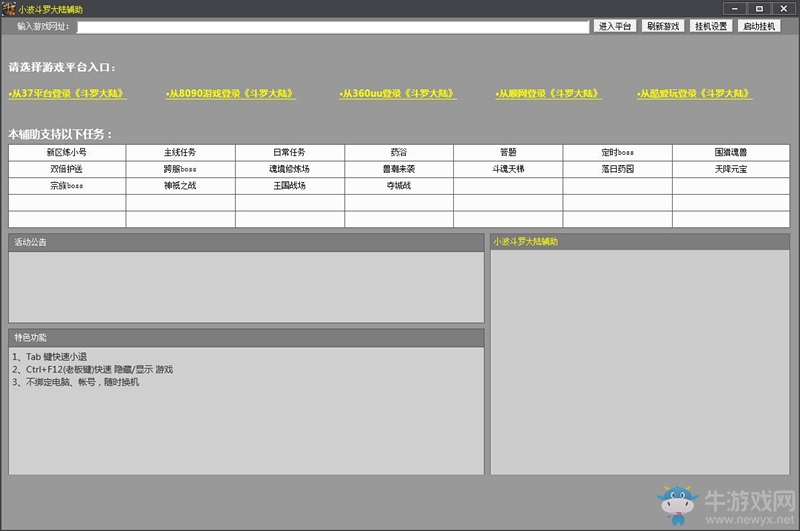800x531 pixels.
Task: Open the 从37平台登录《斗罗大陆》 link
Action: [x=67, y=93]
